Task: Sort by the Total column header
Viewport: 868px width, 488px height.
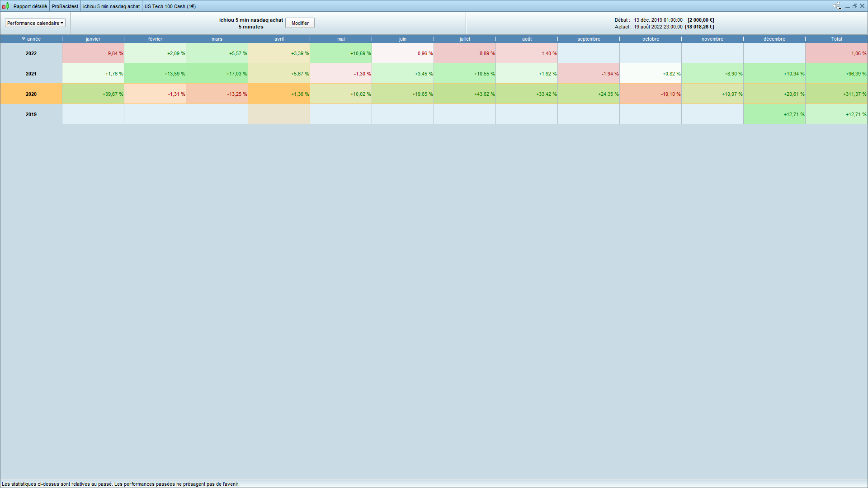Action: point(836,39)
